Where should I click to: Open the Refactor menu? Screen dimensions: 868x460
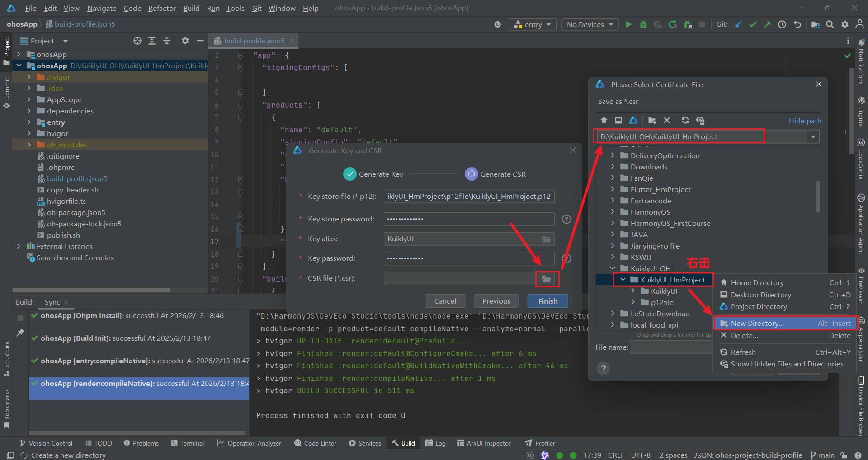[162, 8]
